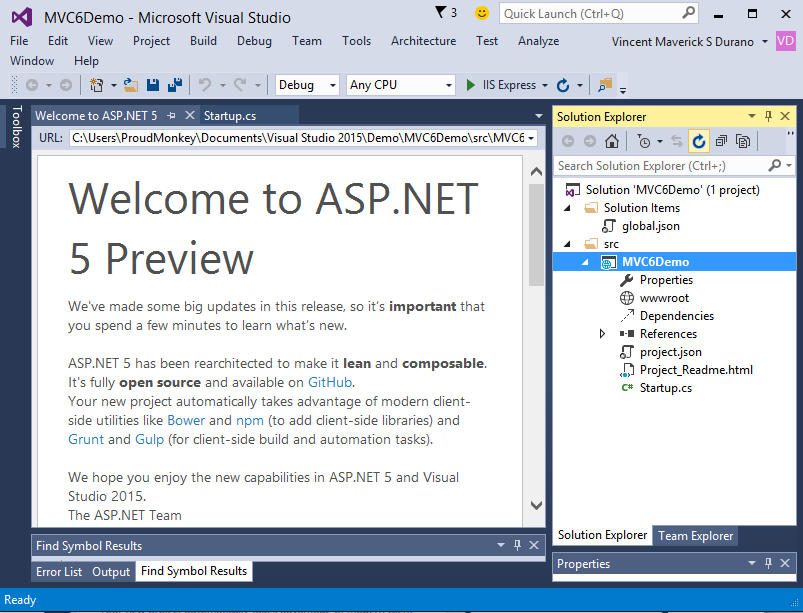The image size is (803, 613).
Task: Open the GitHub link
Action: [x=329, y=383]
